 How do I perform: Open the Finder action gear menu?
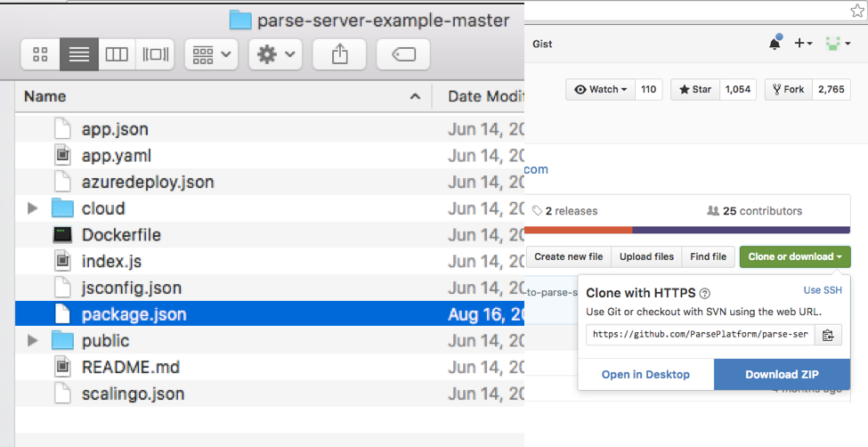click(275, 54)
